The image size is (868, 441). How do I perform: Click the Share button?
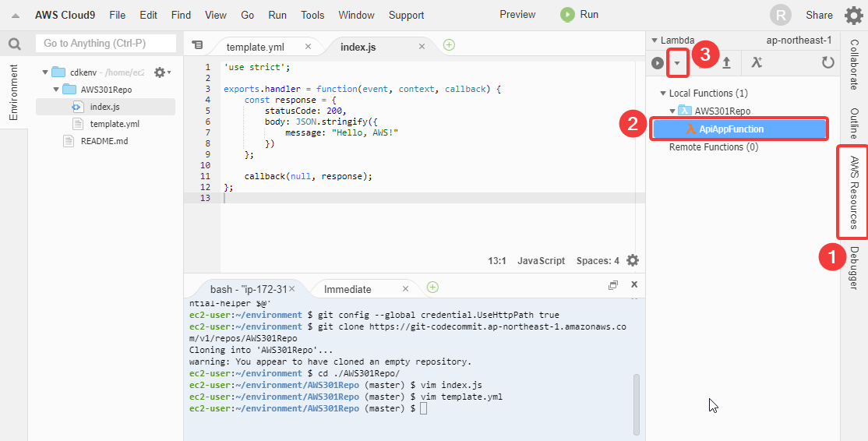[x=819, y=16]
